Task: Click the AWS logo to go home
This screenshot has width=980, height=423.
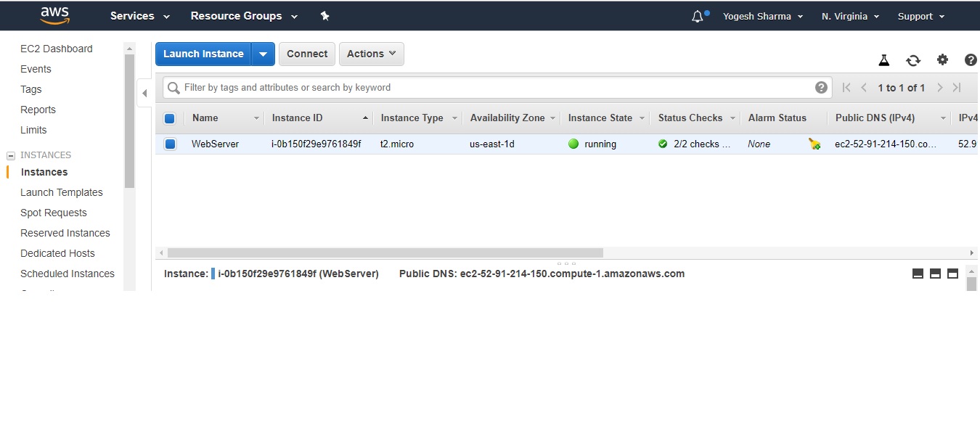Action: pyautogui.click(x=56, y=15)
